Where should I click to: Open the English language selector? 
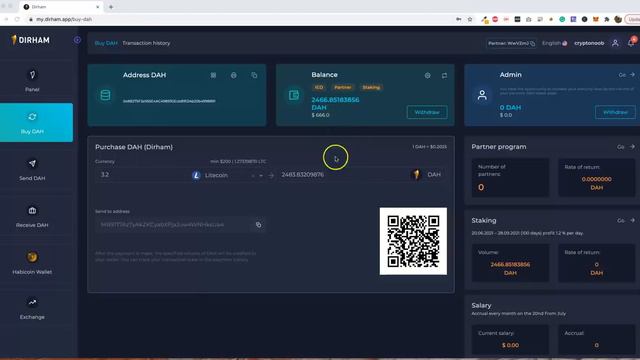pos(554,43)
